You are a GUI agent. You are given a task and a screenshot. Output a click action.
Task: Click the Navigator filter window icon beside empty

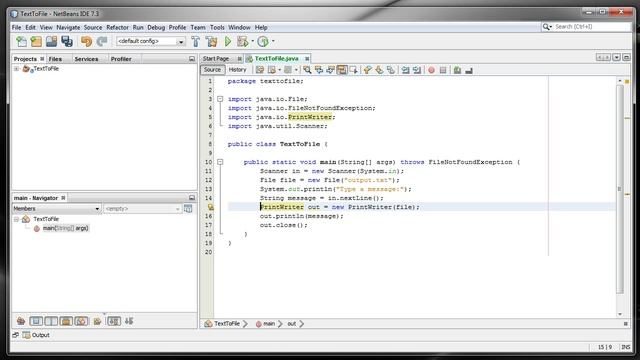188,209
